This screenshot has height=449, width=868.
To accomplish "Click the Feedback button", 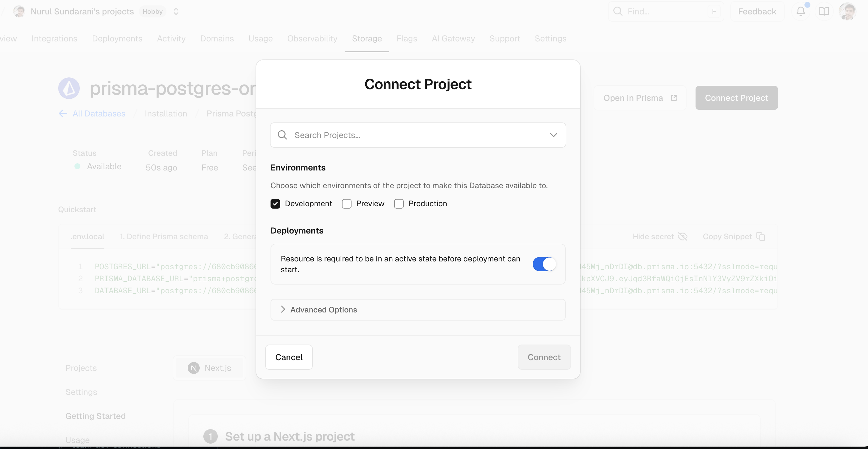I will click(757, 11).
